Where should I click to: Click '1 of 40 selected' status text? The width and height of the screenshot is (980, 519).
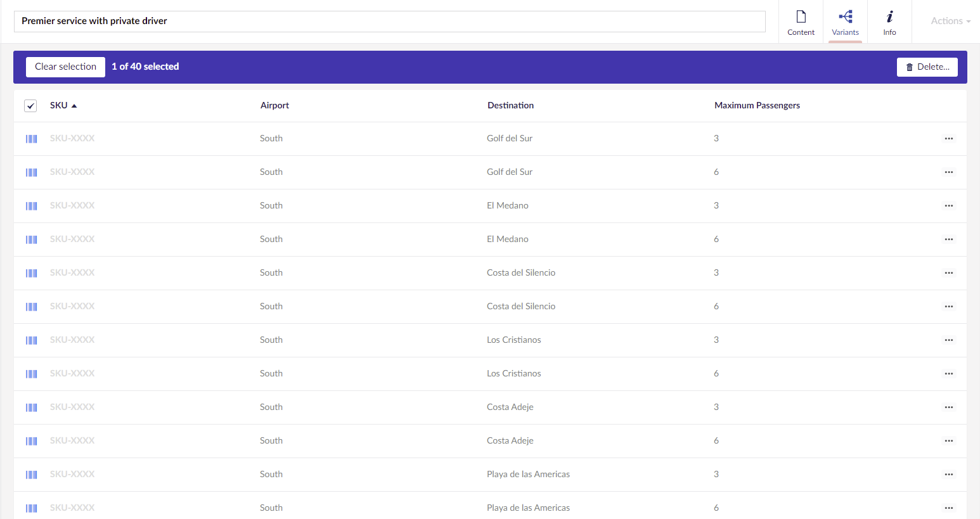145,67
